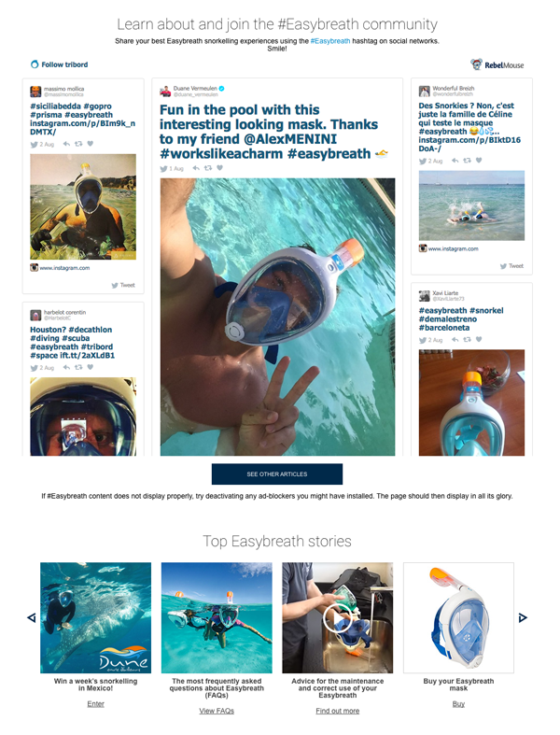Open the Find out more link
The image size is (560, 735).
point(338,711)
